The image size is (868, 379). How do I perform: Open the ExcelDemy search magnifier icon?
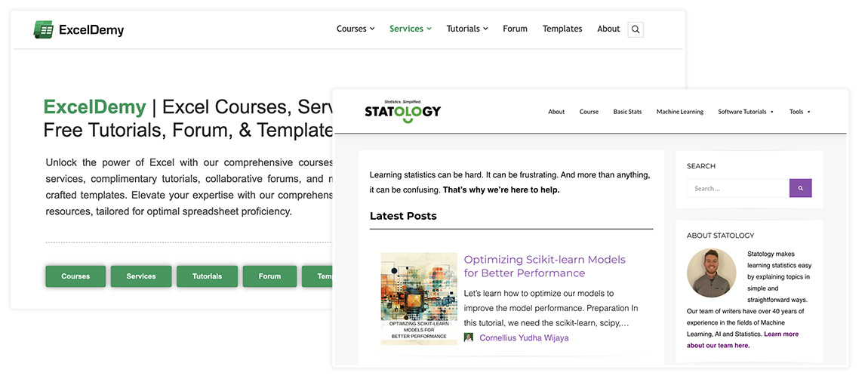click(636, 29)
